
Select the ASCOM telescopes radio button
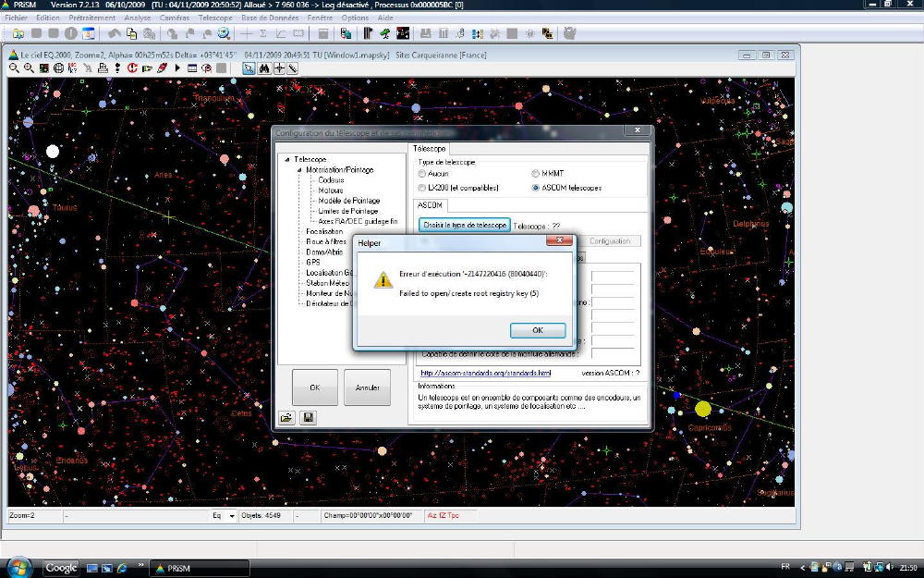536,188
